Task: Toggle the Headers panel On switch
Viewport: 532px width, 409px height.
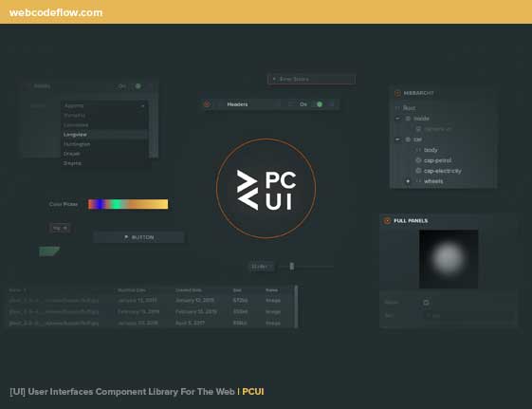Action: coord(319,104)
